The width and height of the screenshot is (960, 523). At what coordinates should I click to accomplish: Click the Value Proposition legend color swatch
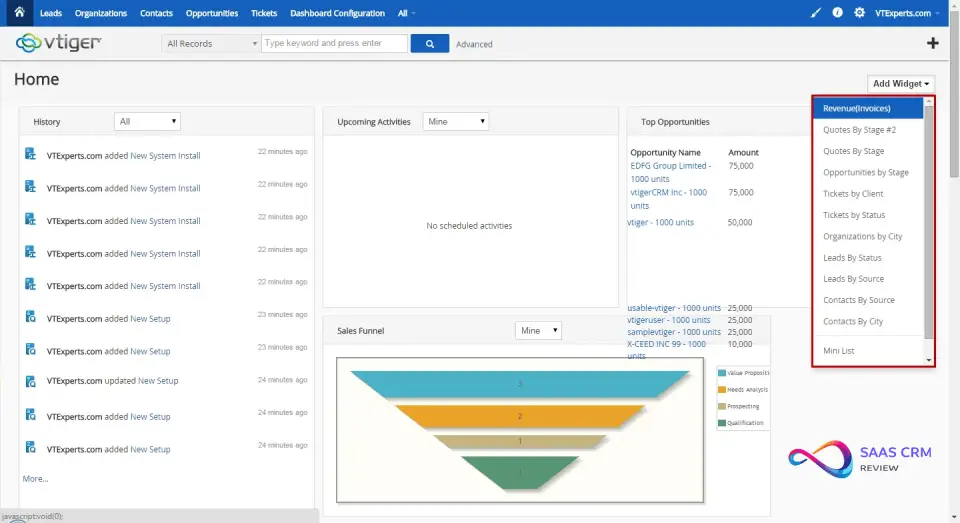pos(721,372)
